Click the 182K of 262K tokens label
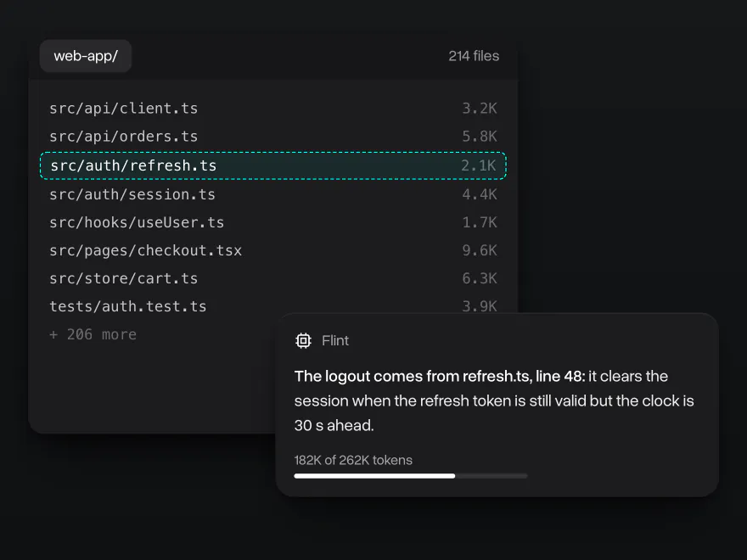 pyautogui.click(x=353, y=460)
